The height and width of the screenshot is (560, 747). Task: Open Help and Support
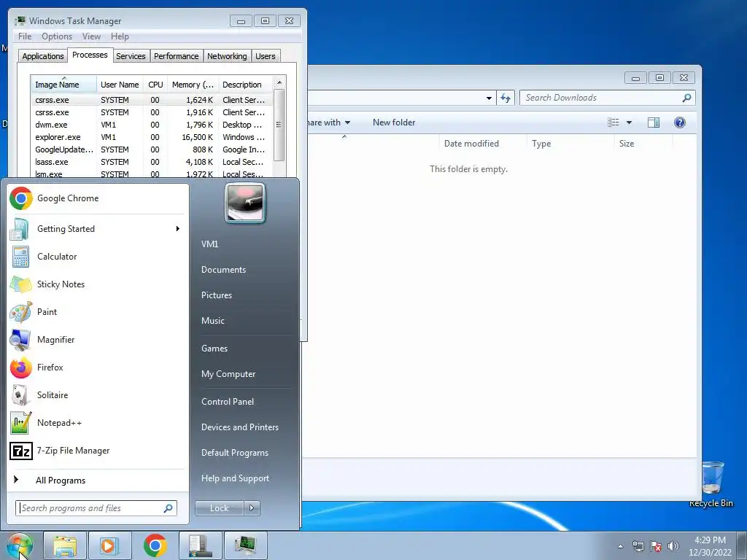[235, 478]
